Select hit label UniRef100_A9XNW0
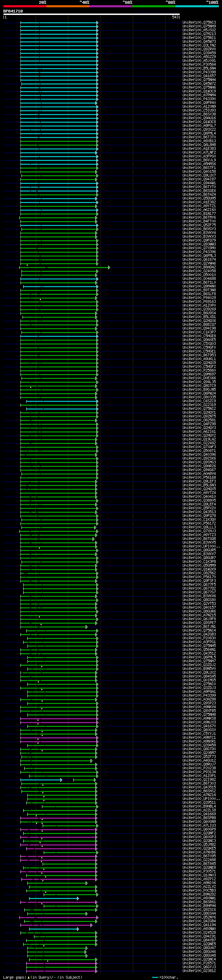 (x=199, y=929)
